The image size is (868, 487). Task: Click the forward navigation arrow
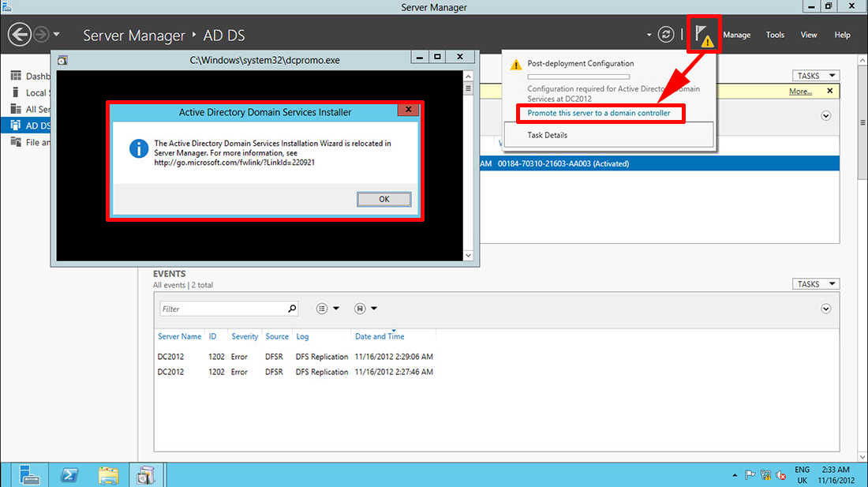(x=41, y=35)
